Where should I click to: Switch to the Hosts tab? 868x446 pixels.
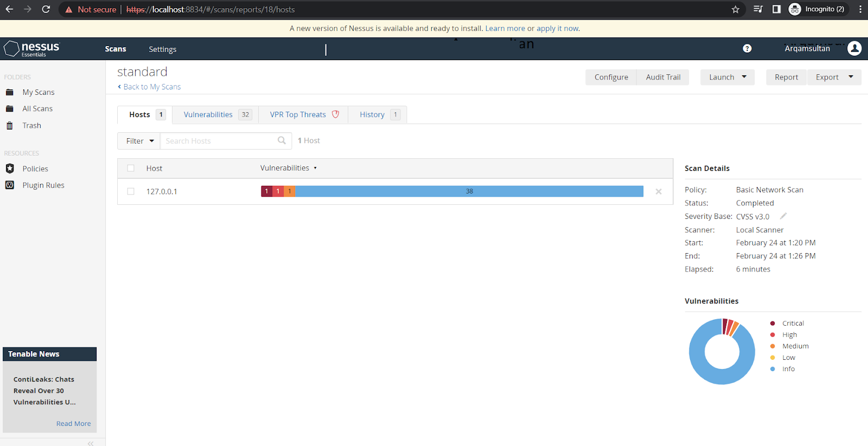pos(145,114)
